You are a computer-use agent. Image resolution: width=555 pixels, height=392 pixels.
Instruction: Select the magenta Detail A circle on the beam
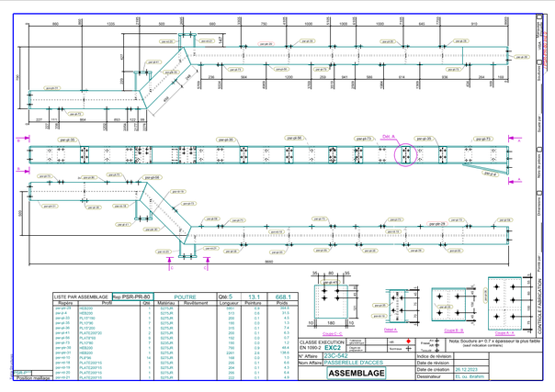(x=405, y=155)
